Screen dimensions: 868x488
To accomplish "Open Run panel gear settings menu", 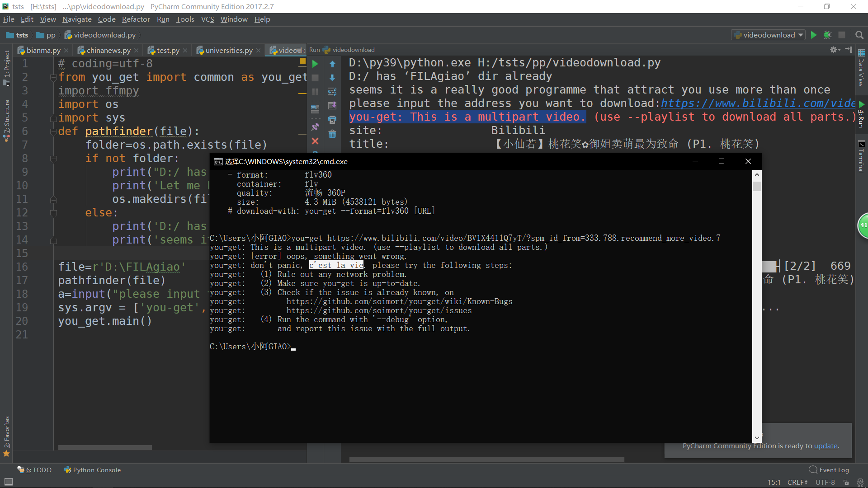I will [x=834, y=50].
